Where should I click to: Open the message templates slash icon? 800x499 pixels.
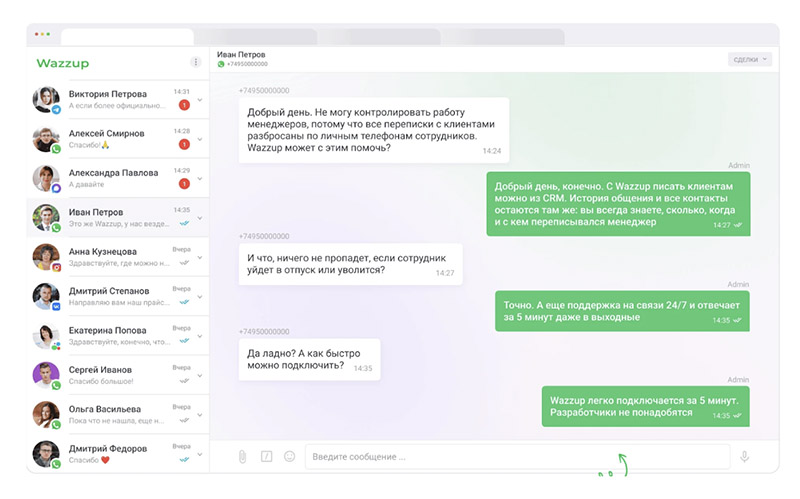(x=266, y=456)
